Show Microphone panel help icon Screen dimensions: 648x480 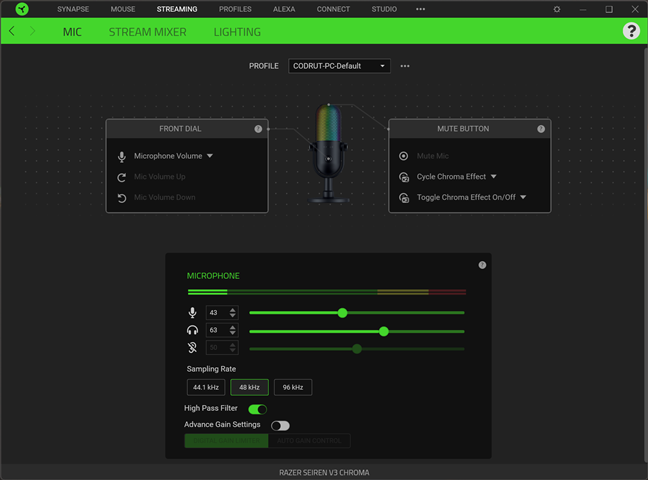click(482, 265)
